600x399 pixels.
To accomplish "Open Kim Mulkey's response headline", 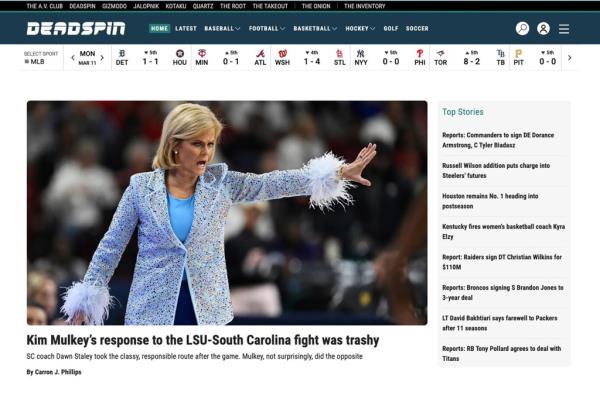I will (x=203, y=340).
